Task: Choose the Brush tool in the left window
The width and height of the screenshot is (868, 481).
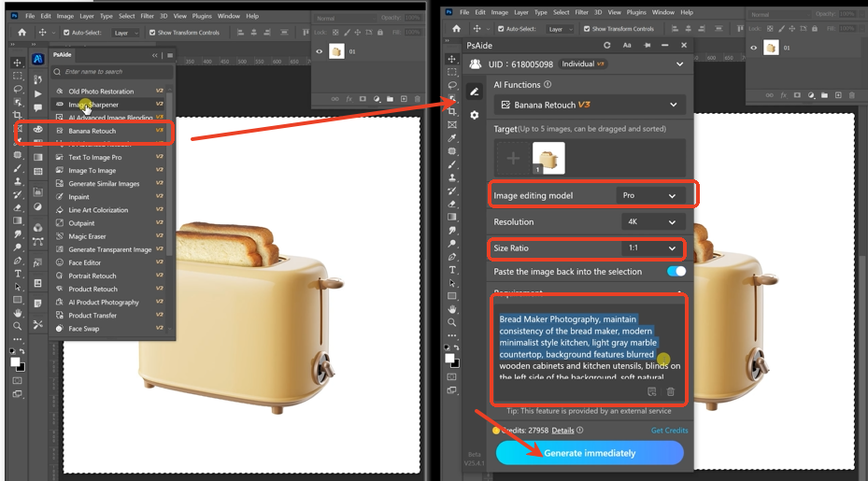Action: pyautogui.click(x=17, y=168)
